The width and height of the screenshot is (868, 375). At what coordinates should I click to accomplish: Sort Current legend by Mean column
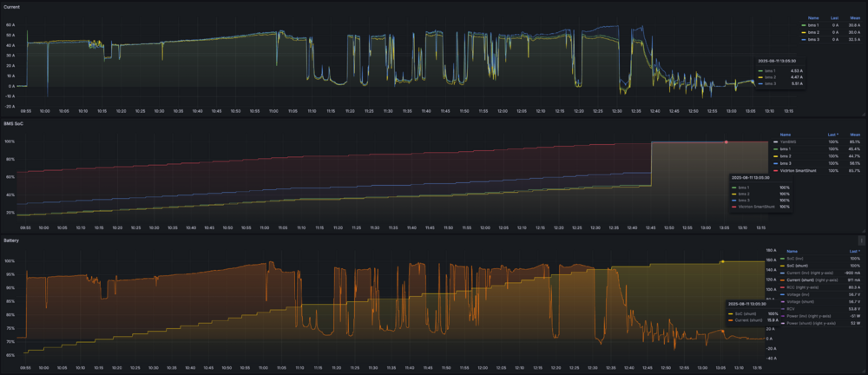click(856, 18)
